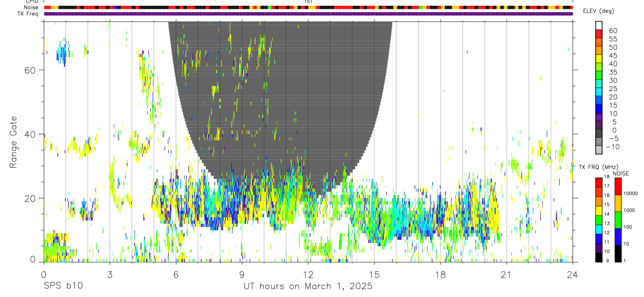
Task: Pick the yellow ELEV segment between 45 and 40
Action: tap(599, 59)
